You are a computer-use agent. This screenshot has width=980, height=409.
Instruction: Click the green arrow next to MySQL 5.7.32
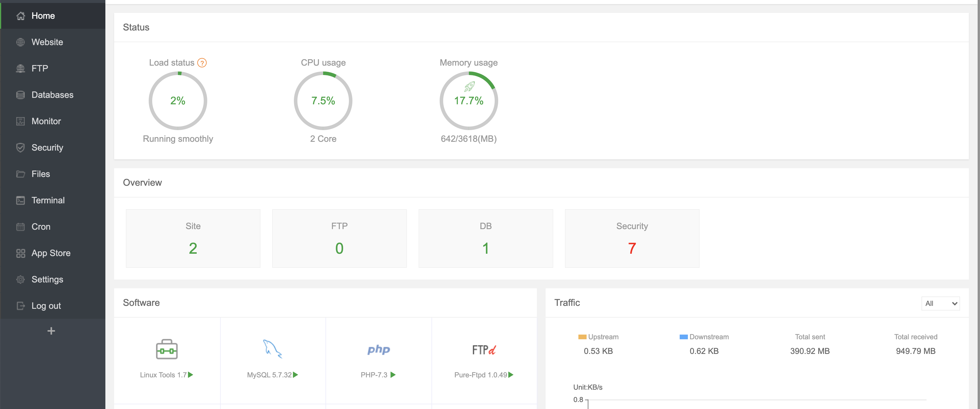[296, 375]
